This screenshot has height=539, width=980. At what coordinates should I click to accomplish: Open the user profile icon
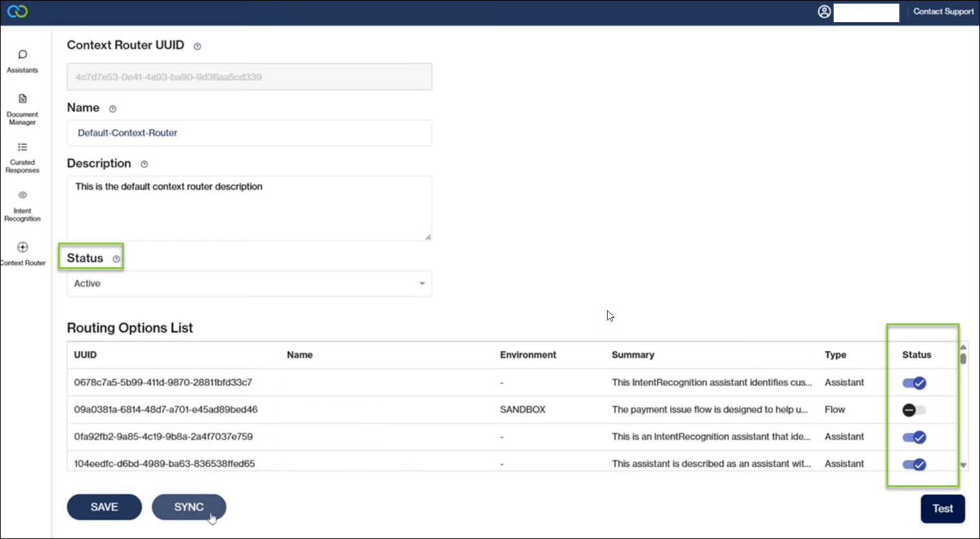824,12
